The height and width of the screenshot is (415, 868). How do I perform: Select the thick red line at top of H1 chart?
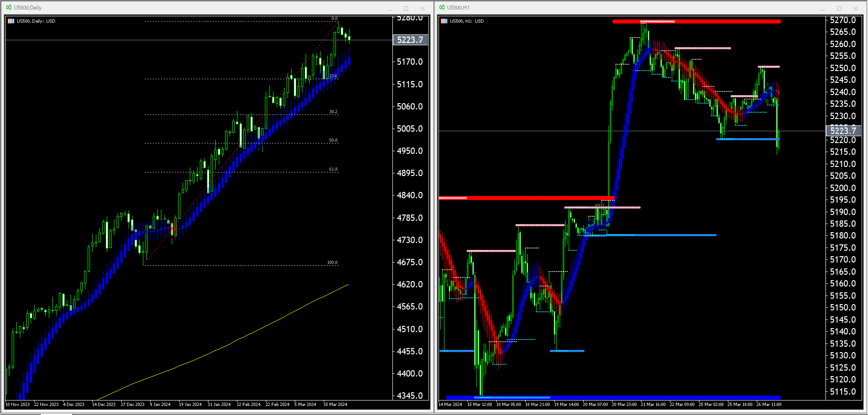click(697, 21)
